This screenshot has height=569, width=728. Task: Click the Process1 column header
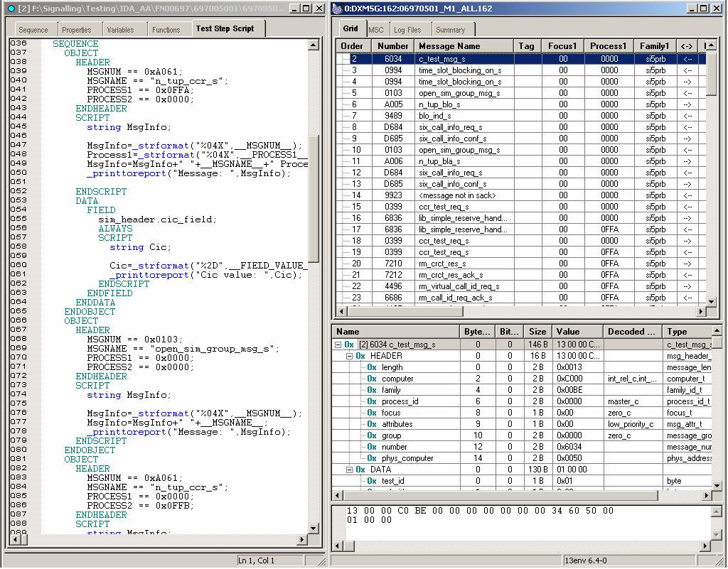tap(609, 46)
